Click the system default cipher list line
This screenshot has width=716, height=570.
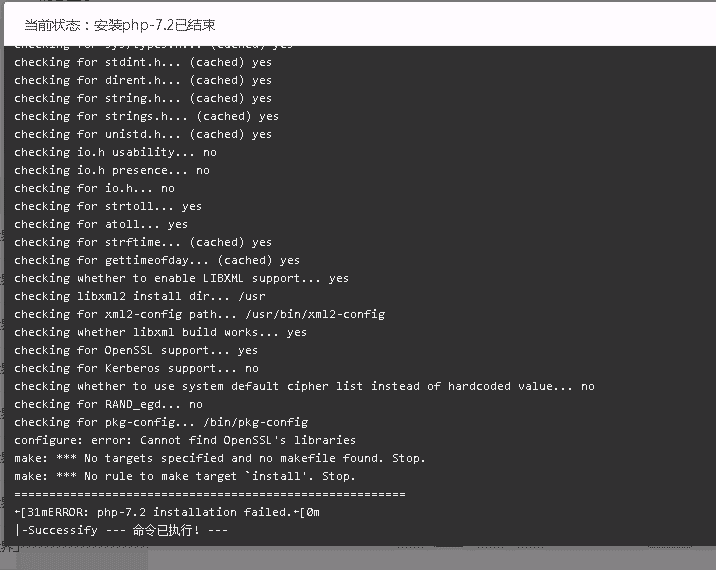pos(305,386)
